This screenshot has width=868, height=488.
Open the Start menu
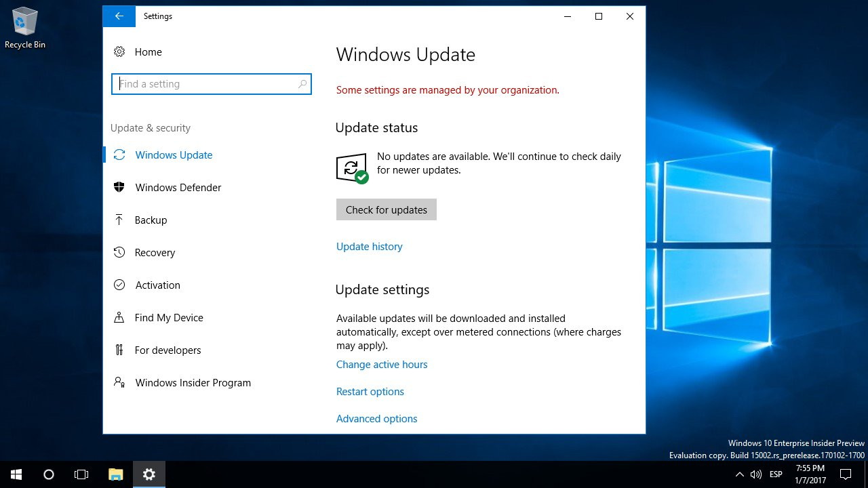pos(16,474)
